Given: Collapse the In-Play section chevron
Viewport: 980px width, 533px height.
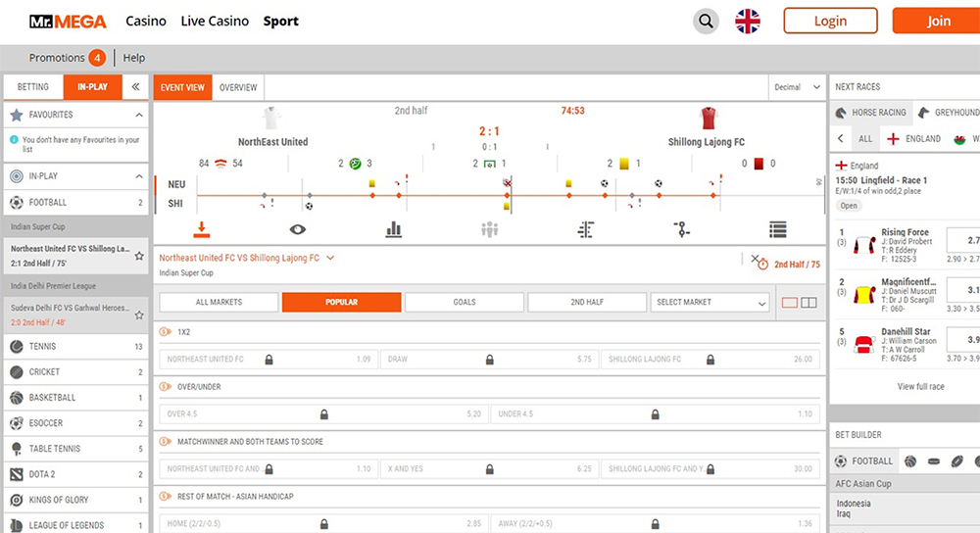Looking at the screenshot, I should tap(139, 176).
